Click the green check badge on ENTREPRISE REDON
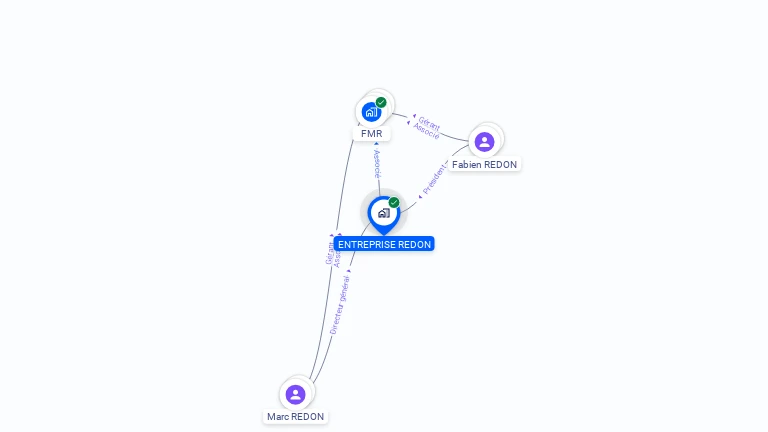Image resolution: width=768 pixels, height=432 pixels. click(x=394, y=202)
